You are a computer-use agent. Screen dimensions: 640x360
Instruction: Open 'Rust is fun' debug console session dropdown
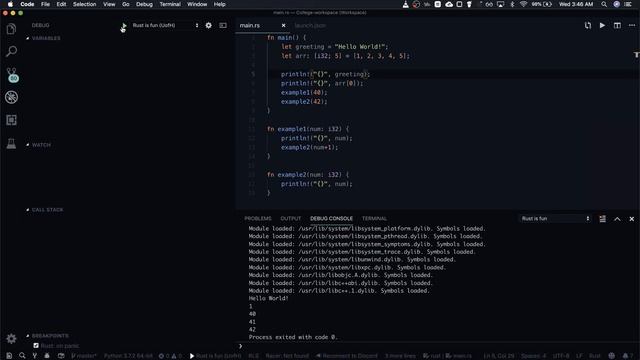(555, 219)
